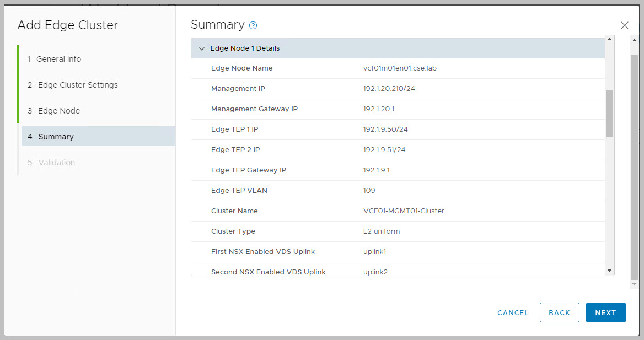Screen dimensions: 644x340
Task: Go to the General Info step
Action: [58, 59]
